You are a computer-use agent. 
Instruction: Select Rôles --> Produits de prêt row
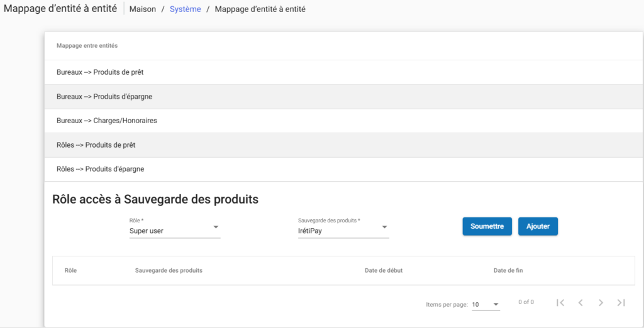(96, 145)
